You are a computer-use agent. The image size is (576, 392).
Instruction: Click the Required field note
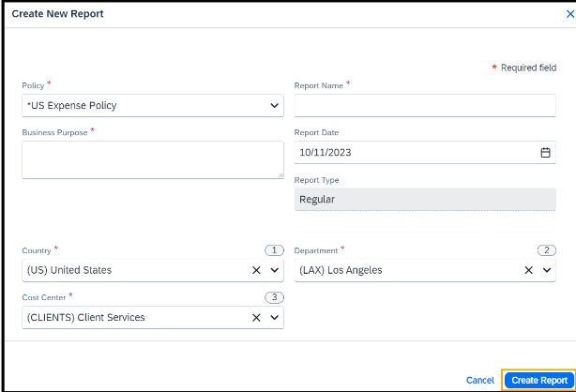pyautogui.click(x=524, y=68)
